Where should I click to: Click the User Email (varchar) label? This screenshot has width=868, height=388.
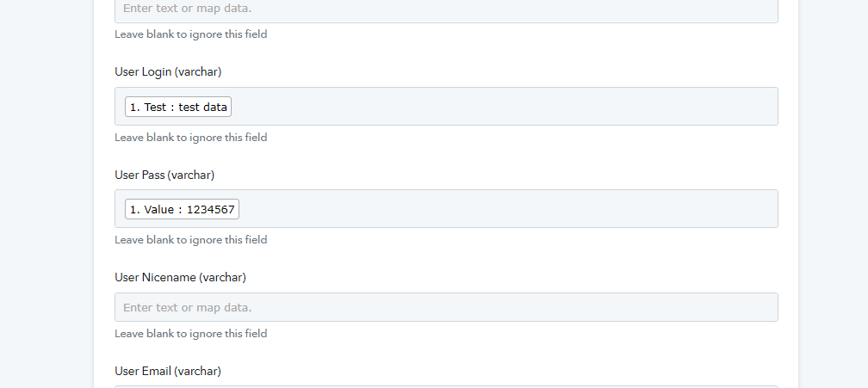click(x=168, y=371)
